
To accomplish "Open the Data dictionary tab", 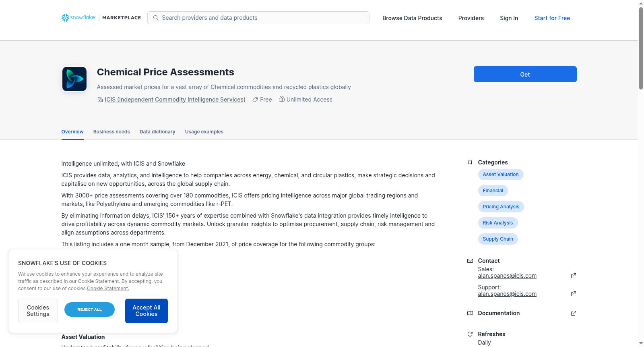I will pos(157,132).
